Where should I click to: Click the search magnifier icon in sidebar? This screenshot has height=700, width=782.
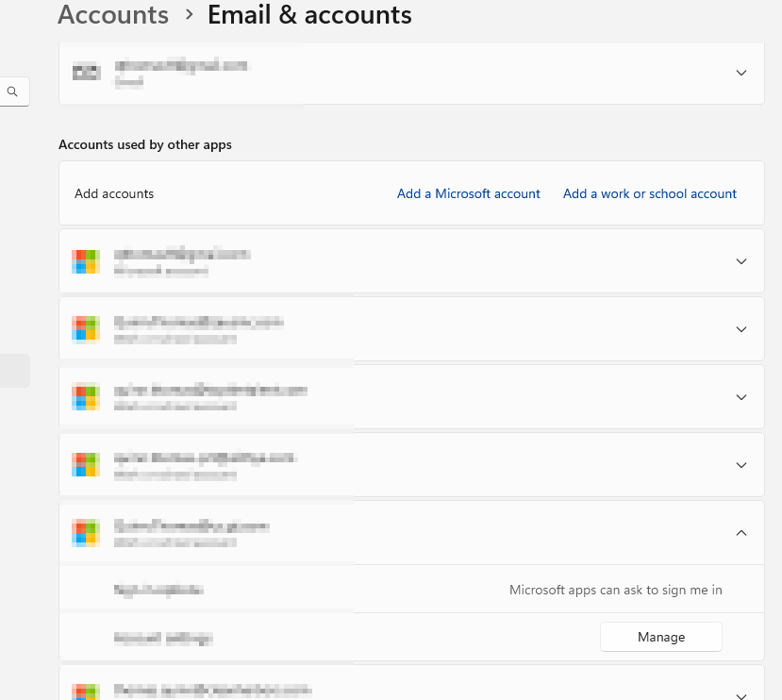[x=12, y=92]
